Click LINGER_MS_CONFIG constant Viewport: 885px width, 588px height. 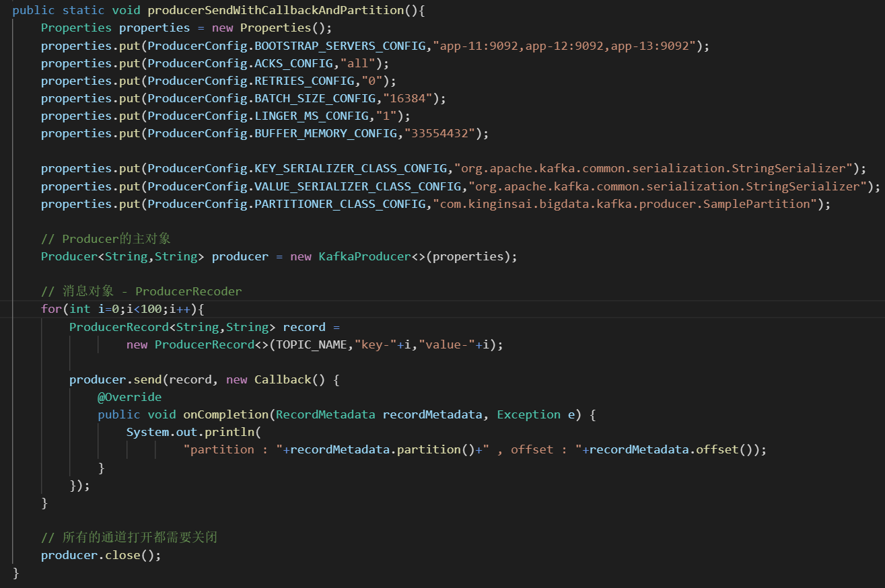tap(311, 116)
